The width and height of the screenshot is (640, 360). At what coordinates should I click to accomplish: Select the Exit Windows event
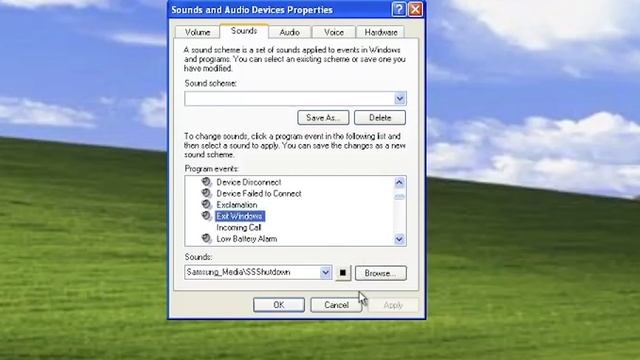point(240,216)
